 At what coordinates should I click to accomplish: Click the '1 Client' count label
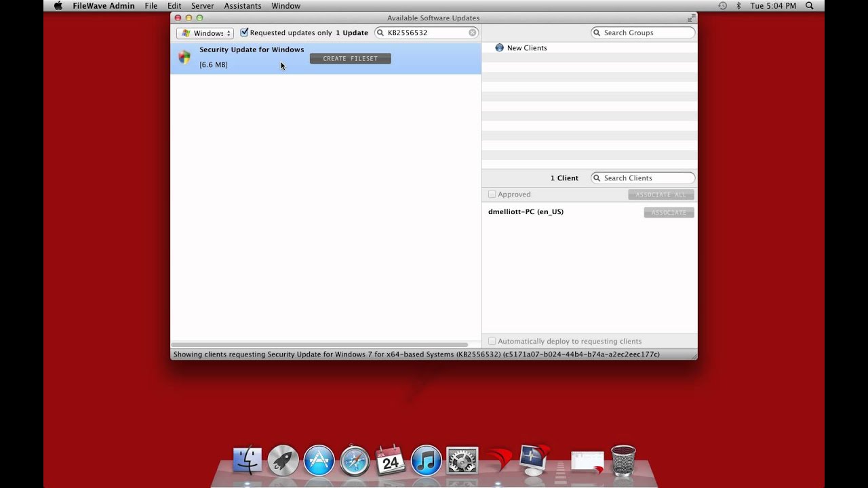pos(564,178)
